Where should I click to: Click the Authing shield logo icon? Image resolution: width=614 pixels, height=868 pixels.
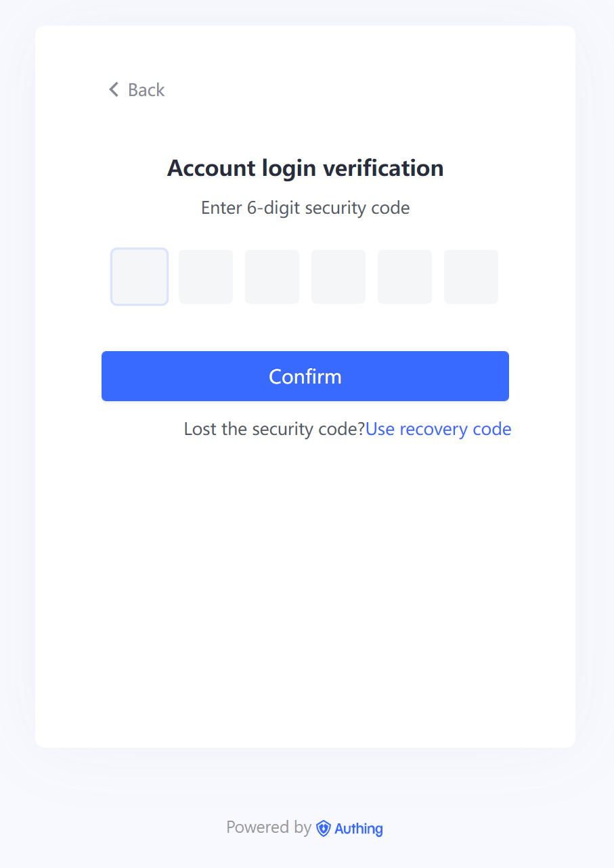pos(324,828)
